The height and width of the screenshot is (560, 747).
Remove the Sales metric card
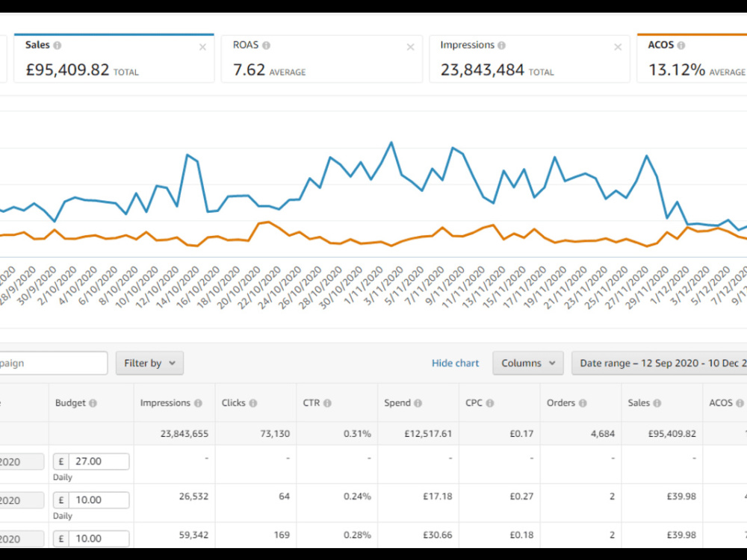pyautogui.click(x=202, y=47)
